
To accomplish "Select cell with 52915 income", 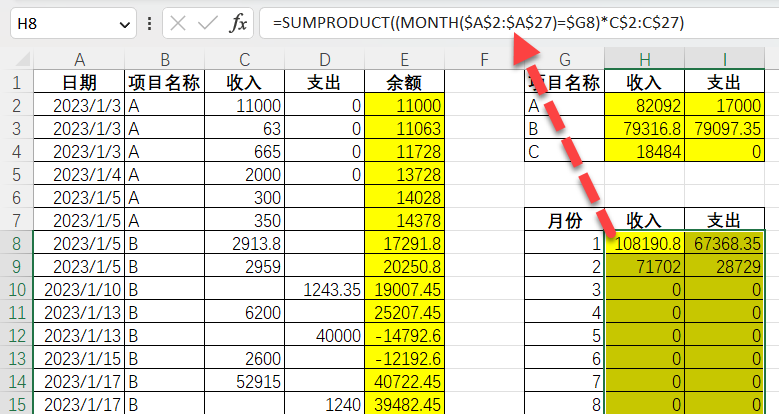I will point(244,382).
